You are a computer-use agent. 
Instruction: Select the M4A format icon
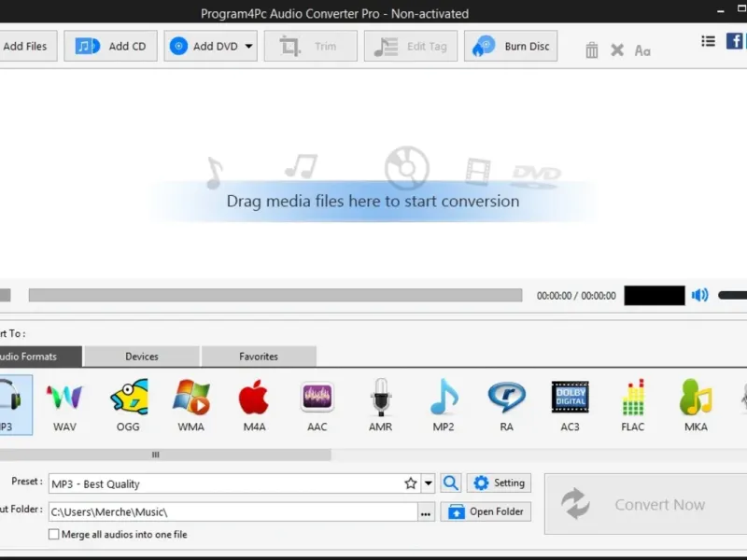[254, 405]
